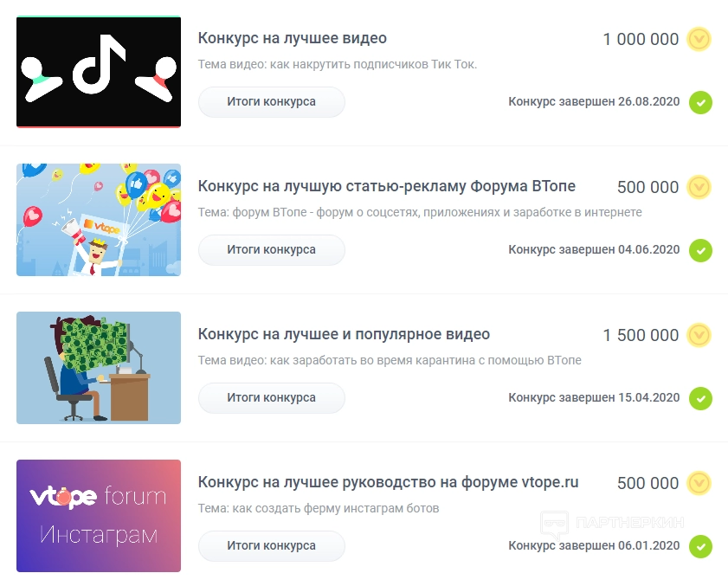The height and width of the screenshot is (586, 728).
Task: Show results of the Instagram bot guide contest
Action: 272,546
